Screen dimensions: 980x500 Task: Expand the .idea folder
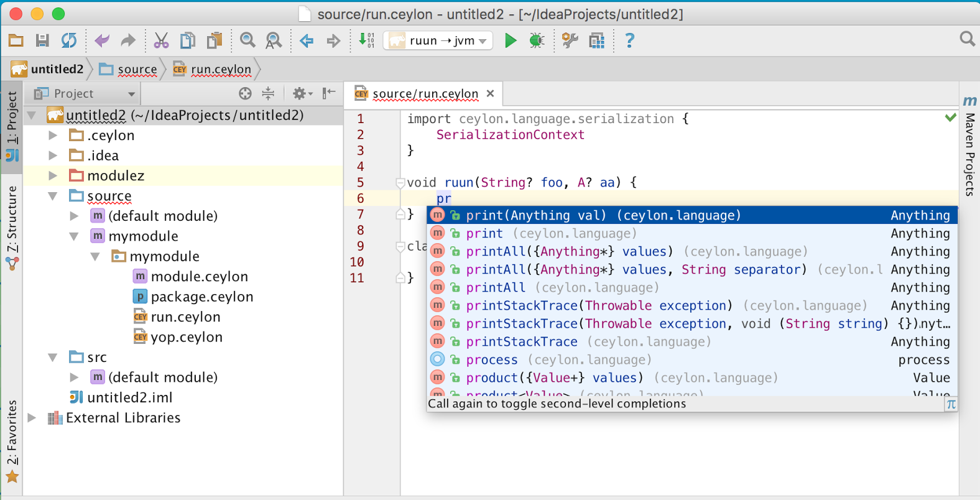coord(53,155)
